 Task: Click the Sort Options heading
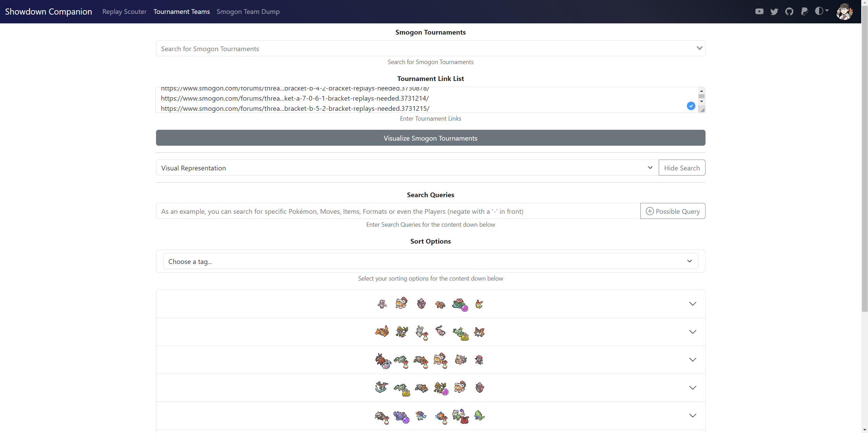pyautogui.click(x=430, y=241)
